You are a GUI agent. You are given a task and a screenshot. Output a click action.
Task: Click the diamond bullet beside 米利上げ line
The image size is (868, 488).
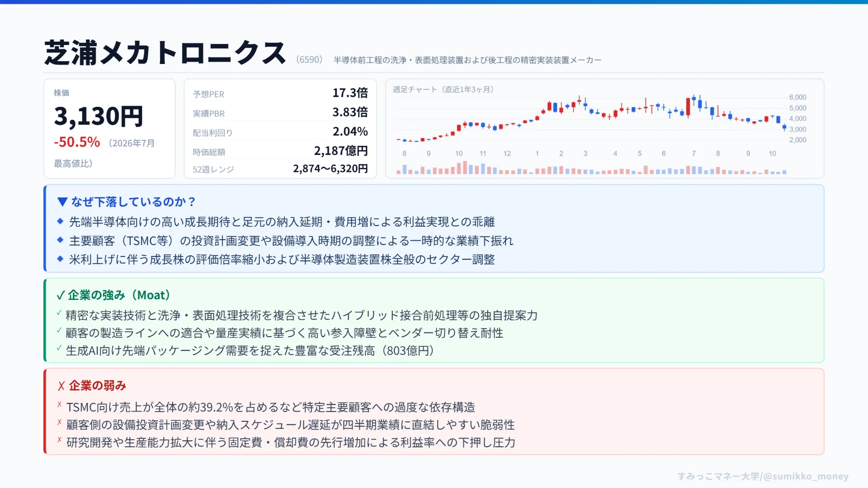click(x=60, y=259)
